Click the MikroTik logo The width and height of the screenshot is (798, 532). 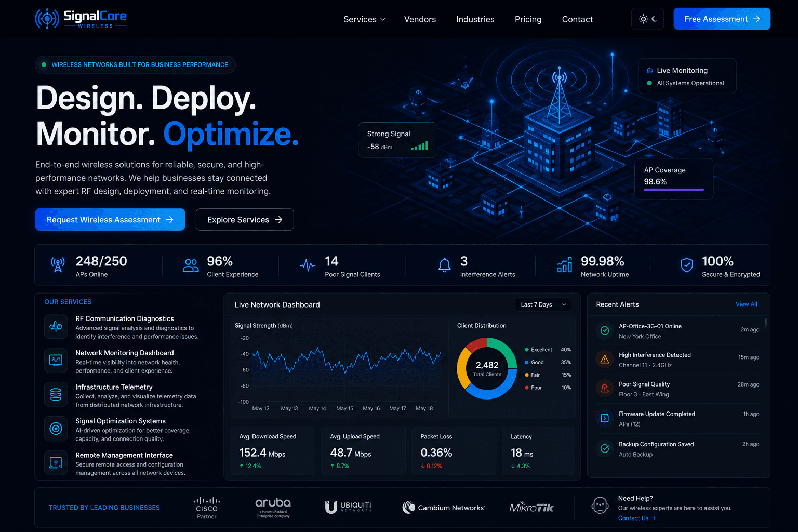click(531, 507)
